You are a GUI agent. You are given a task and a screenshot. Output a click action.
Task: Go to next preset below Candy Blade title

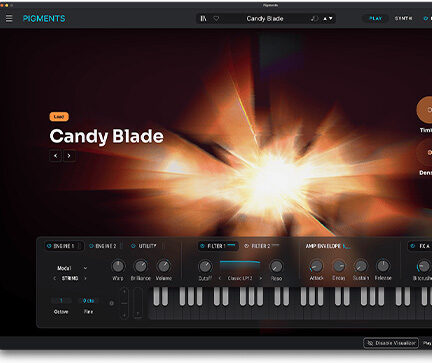tap(69, 156)
